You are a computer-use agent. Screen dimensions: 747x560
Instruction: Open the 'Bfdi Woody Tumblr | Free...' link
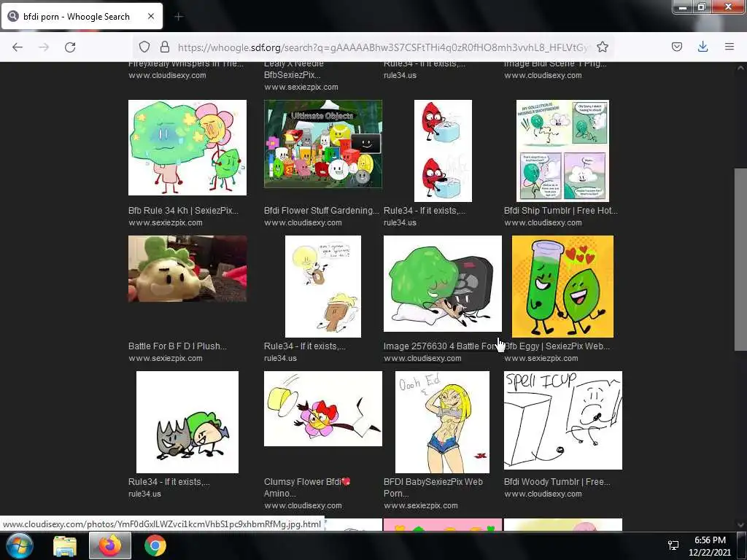(x=557, y=482)
